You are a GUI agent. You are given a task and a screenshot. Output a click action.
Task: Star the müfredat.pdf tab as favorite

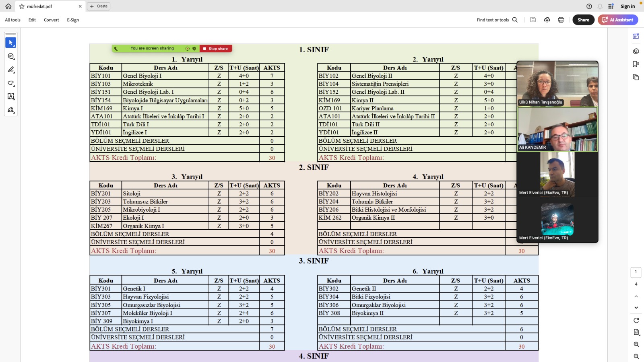tap(22, 6)
